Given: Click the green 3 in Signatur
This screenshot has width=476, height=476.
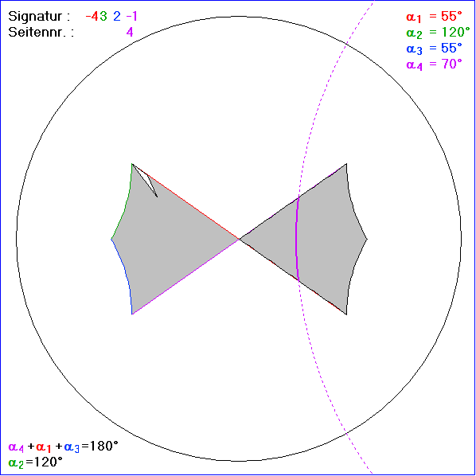Looking at the screenshot, I should pyautogui.click(x=103, y=16).
